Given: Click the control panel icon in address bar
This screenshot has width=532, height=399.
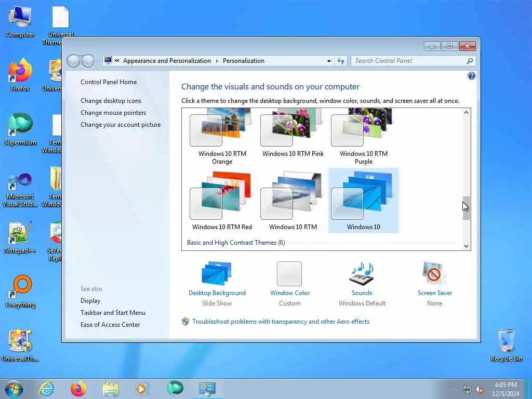Looking at the screenshot, I should (x=108, y=61).
